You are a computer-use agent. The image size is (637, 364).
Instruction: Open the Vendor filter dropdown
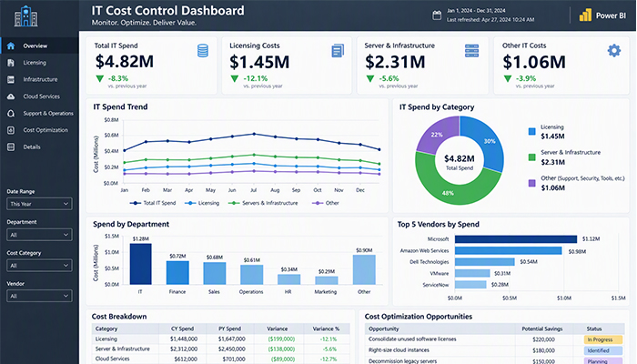39,296
